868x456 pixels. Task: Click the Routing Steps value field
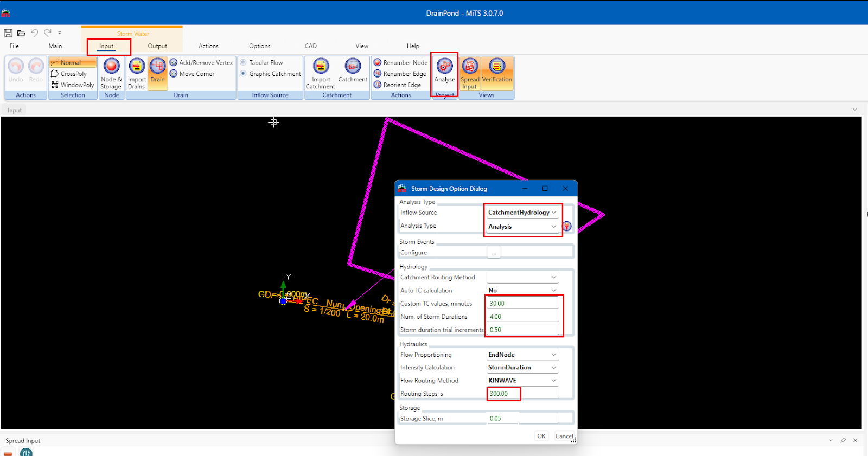[x=523, y=394]
